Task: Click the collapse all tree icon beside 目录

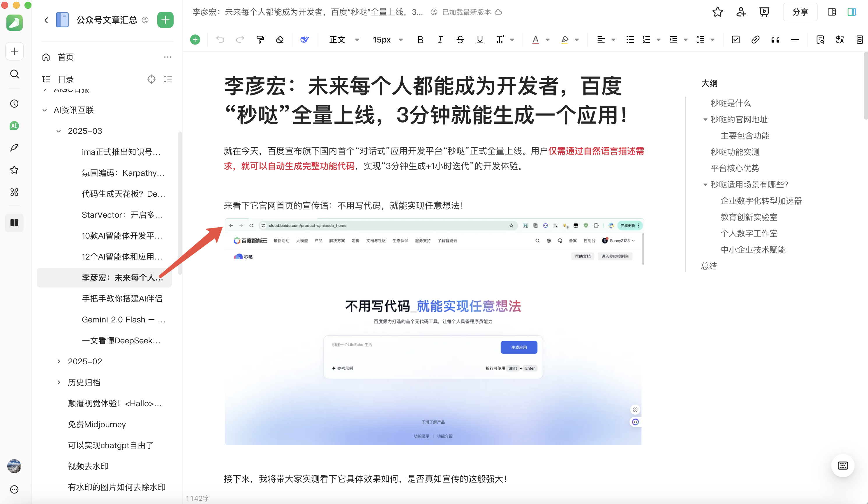Action: [168, 79]
